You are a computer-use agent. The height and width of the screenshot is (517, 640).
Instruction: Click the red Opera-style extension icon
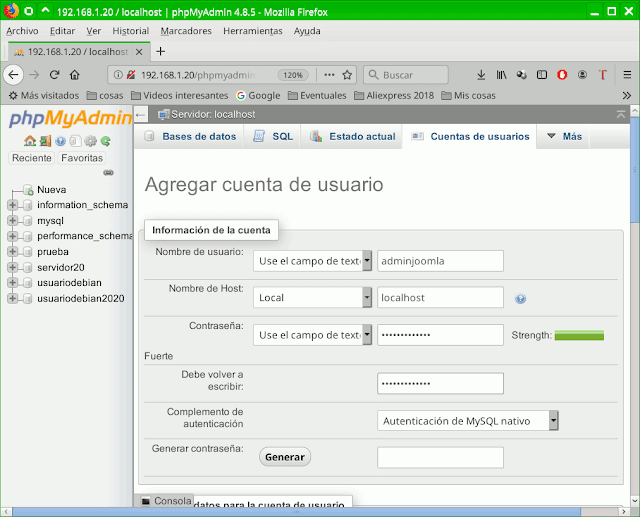(x=562, y=75)
